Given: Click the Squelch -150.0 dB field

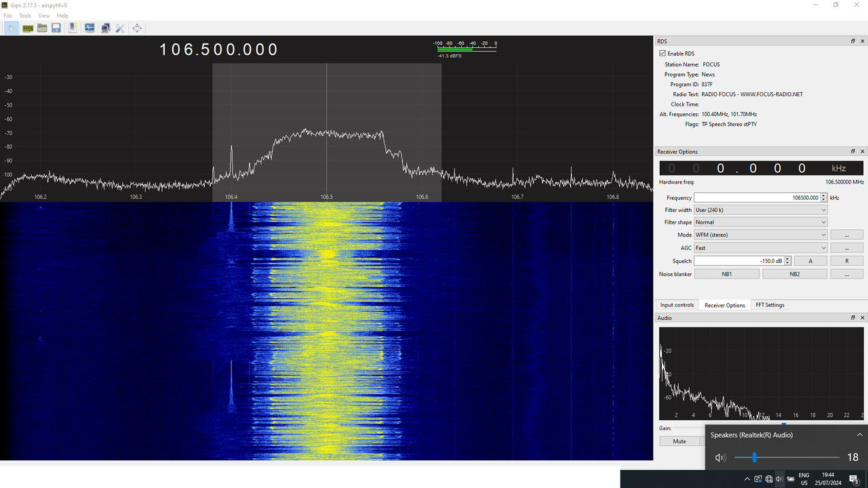Looking at the screenshot, I should tap(738, 261).
